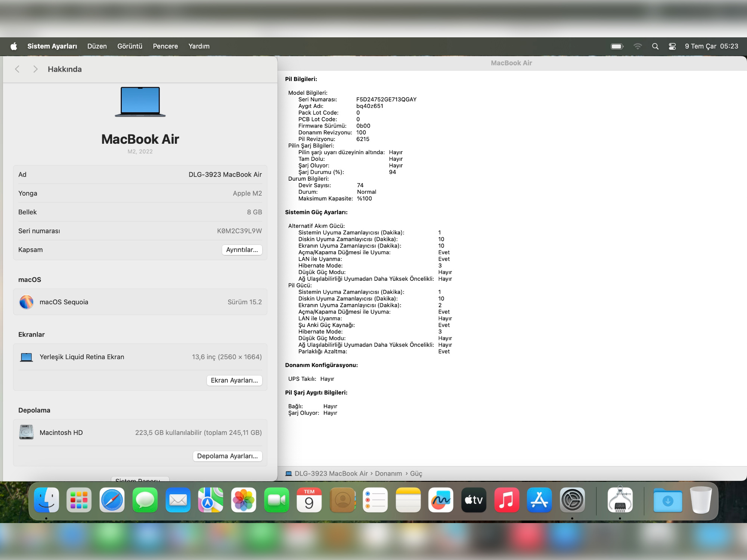The width and height of the screenshot is (747, 560).
Task: Click the Pil Bilgileri heading
Action: (301, 79)
